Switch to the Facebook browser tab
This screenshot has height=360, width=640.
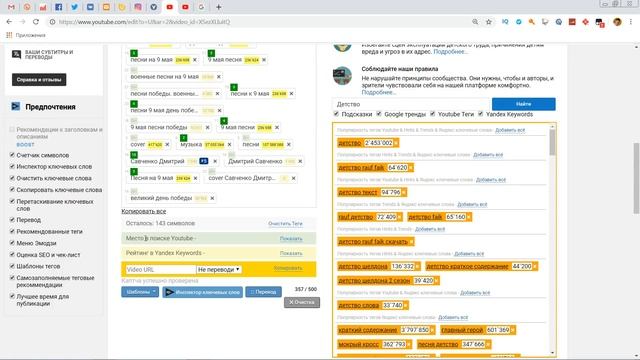click(x=58, y=7)
